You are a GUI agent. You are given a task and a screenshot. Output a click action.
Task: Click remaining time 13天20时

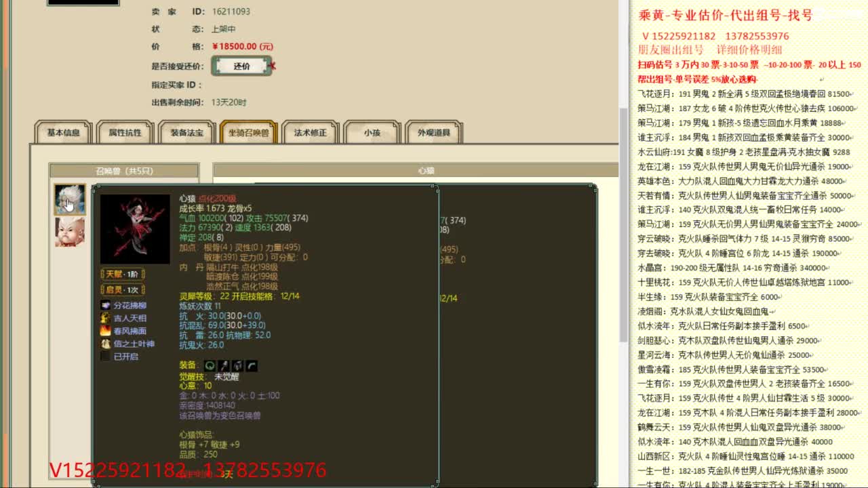tap(229, 102)
